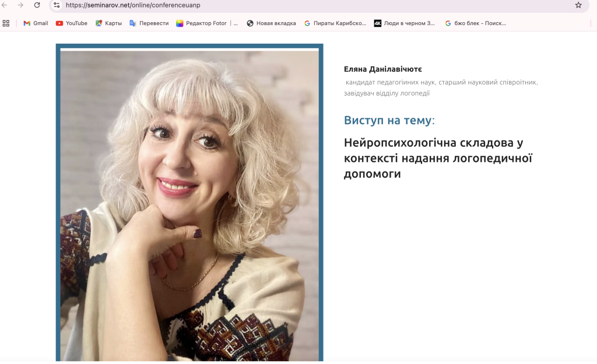
Task: Click the browser forward arrow
Action: (x=20, y=5)
